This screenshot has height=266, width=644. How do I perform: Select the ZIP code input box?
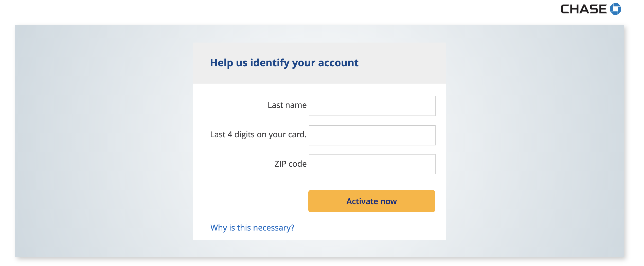(x=372, y=164)
